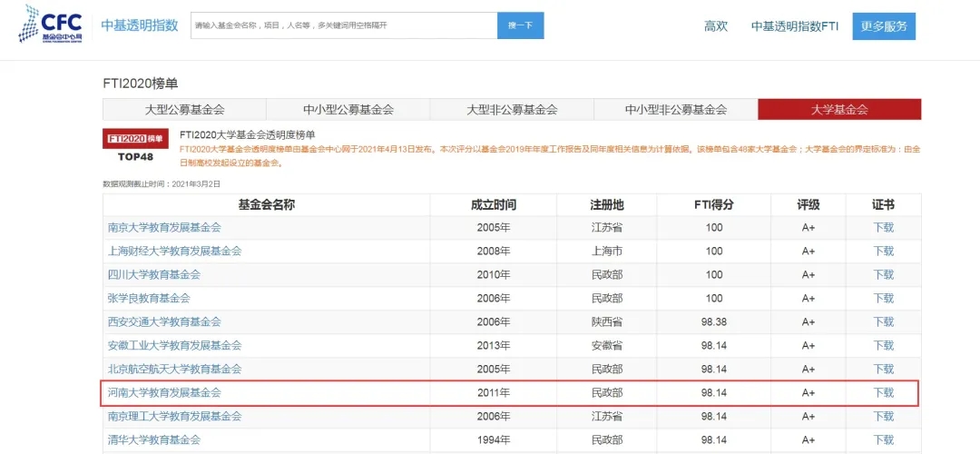Open 南京大学教育发展基金会 link
Image resolution: width=980 pixels, height=454 pixels.
164,228
